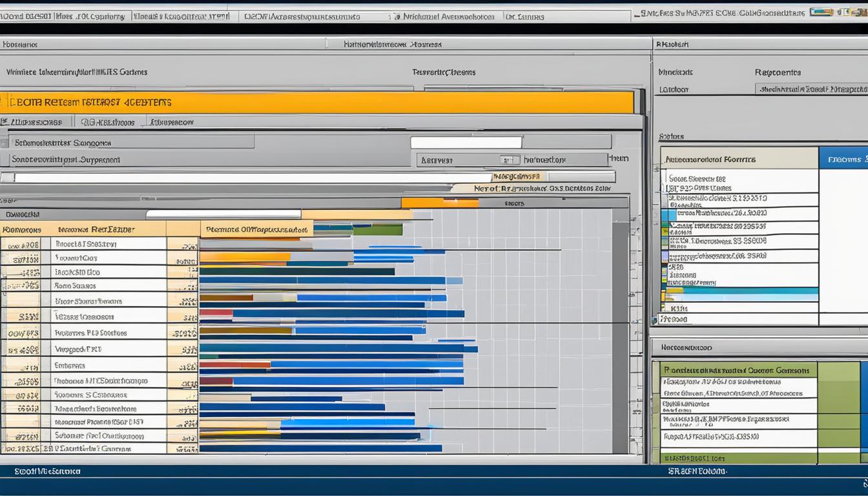This screenshot has width=868, height=496.
Task: Click the status text at the bottom-left bar
Action: coord(48,471)
